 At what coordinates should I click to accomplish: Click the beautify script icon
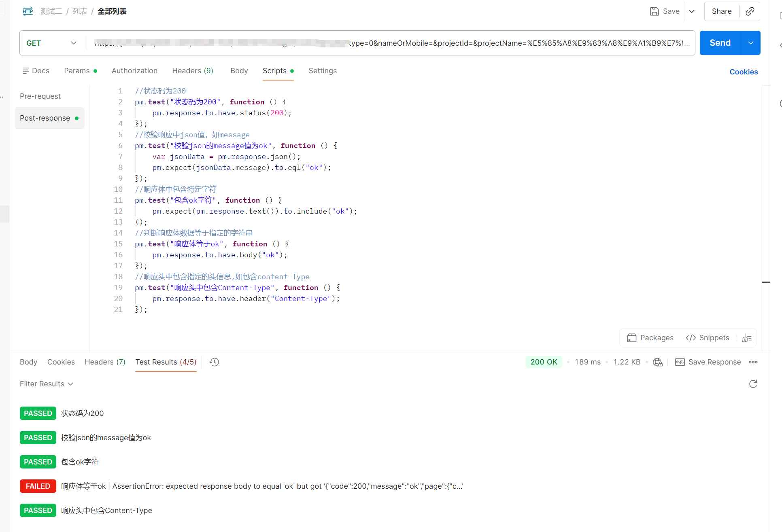[747, 338]
